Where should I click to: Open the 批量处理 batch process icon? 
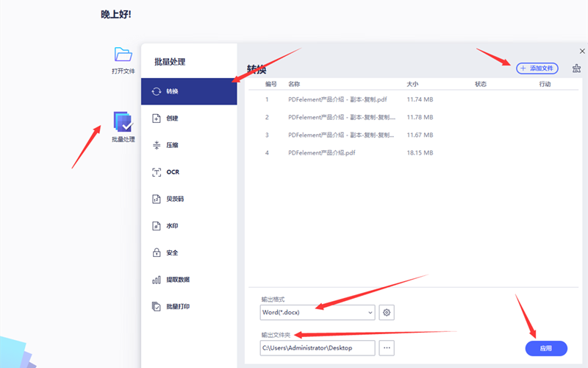coord(123,121)
